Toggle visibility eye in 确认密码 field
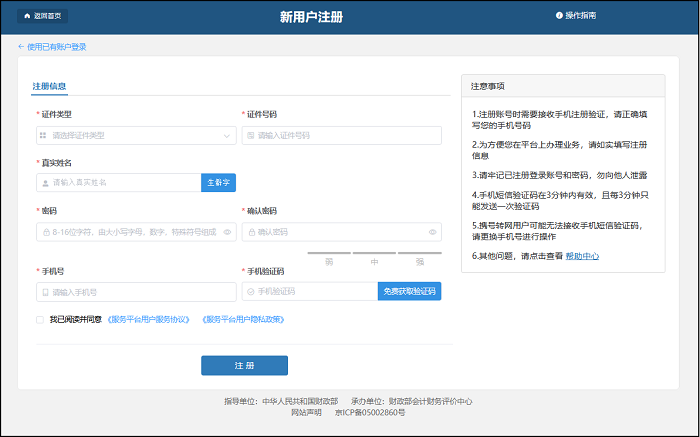This screenshot has width=700, height=437. pyautogui.click(x=432, y=232)
